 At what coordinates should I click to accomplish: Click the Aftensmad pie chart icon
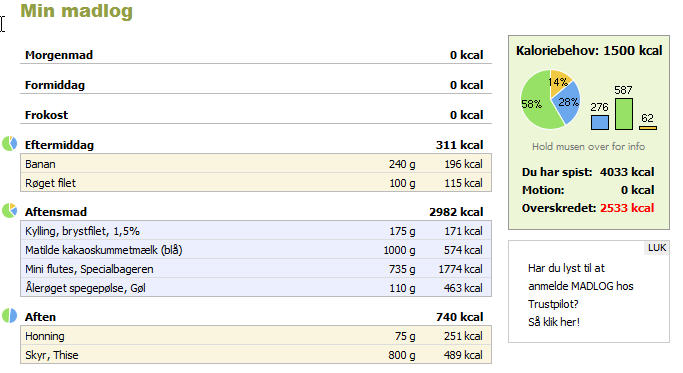[10, 210]
